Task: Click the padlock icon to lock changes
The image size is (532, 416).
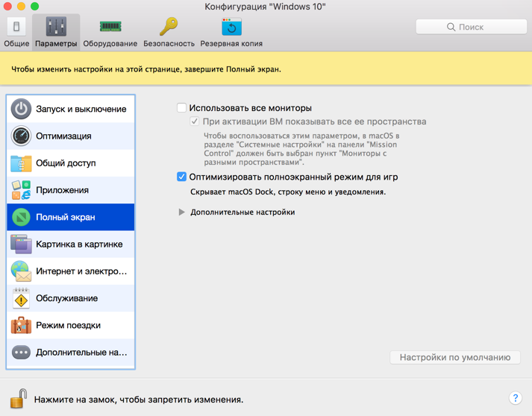Action: pyautogui.click(x=19, y=398)
